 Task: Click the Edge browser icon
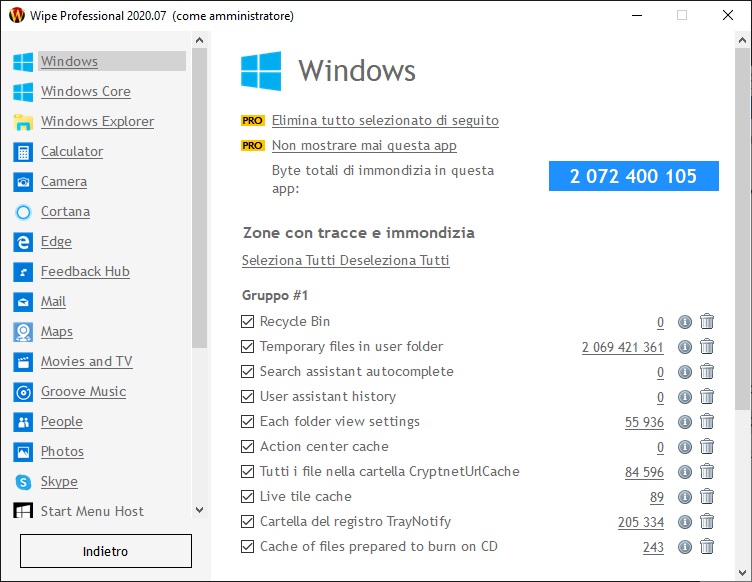(x=23, y=242)
